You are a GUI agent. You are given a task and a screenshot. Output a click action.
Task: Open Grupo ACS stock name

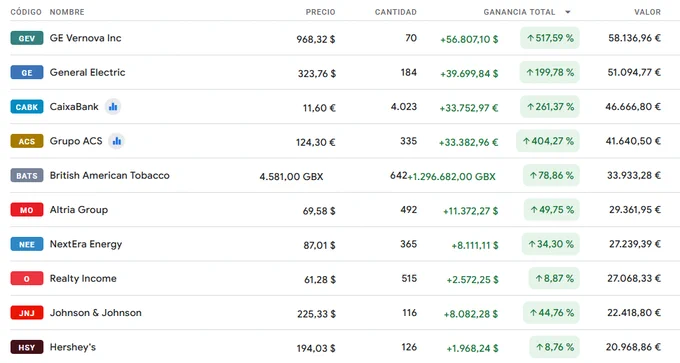click(x=76, y=141)
